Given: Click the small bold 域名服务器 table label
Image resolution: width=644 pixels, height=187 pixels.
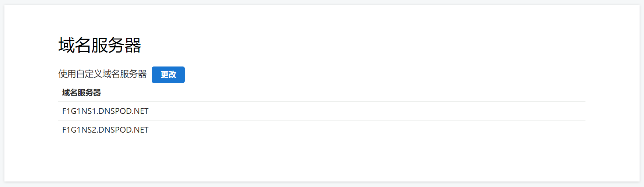Looking at the screenshot, I should [x=81, y=93].
